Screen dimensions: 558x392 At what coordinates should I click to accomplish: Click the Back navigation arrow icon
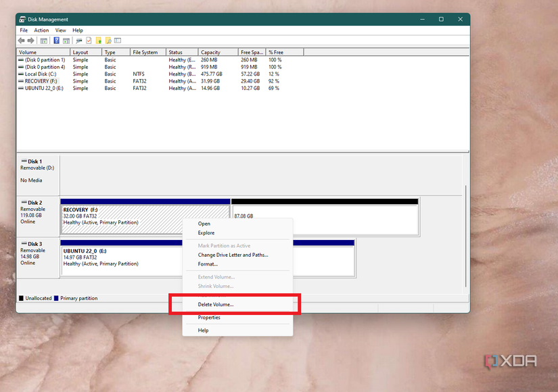(20, 41)
